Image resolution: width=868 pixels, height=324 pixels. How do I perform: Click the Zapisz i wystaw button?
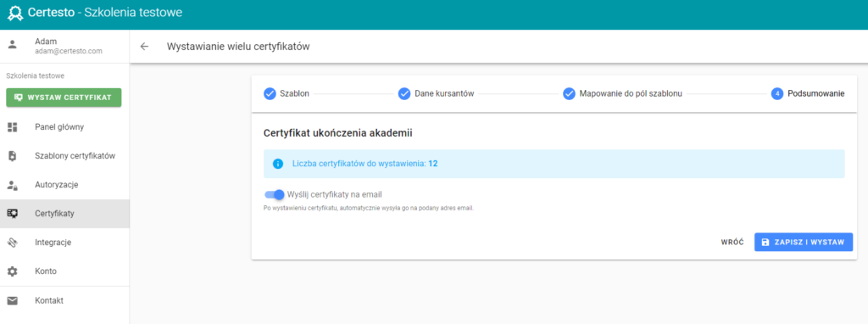(804, 242)
